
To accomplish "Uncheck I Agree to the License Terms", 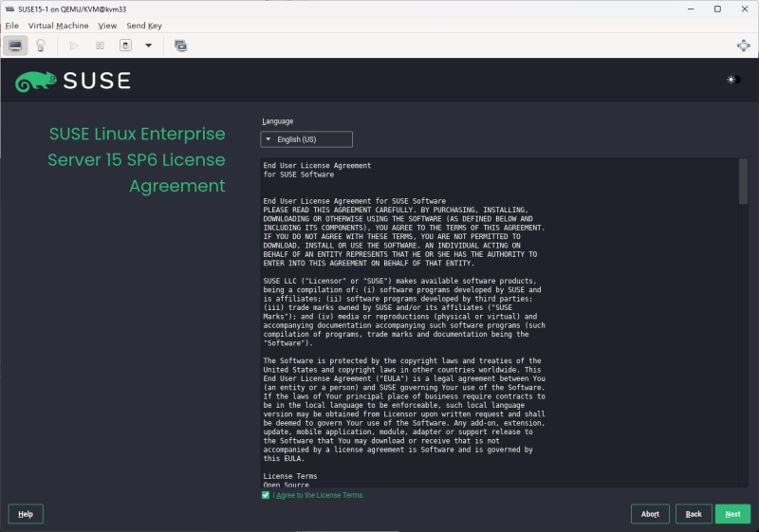I will 266,495.
